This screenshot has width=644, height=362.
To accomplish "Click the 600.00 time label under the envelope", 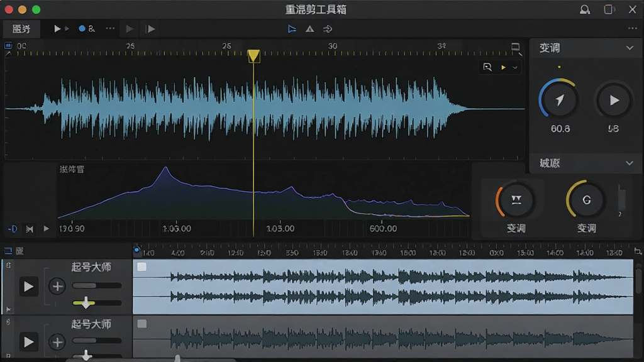I will [x=383, y=229].
